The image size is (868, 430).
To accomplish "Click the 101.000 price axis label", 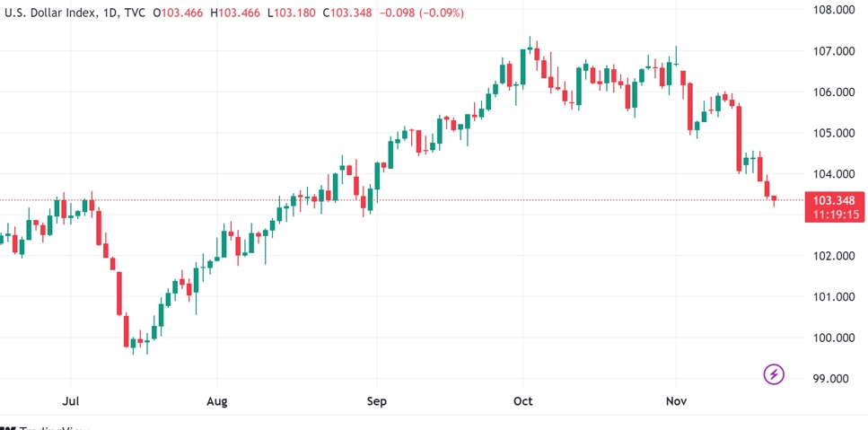I will pyautogui.click(x=832, y=297).
